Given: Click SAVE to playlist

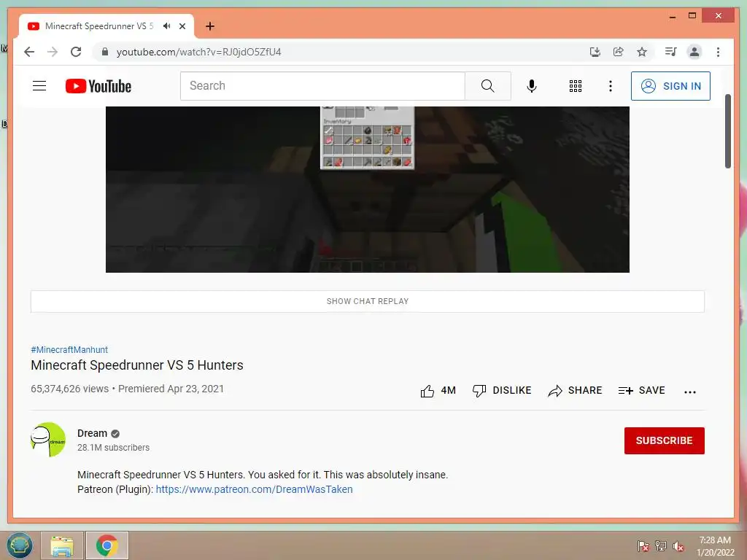Looking at the screenshot, I should (641, 391).
